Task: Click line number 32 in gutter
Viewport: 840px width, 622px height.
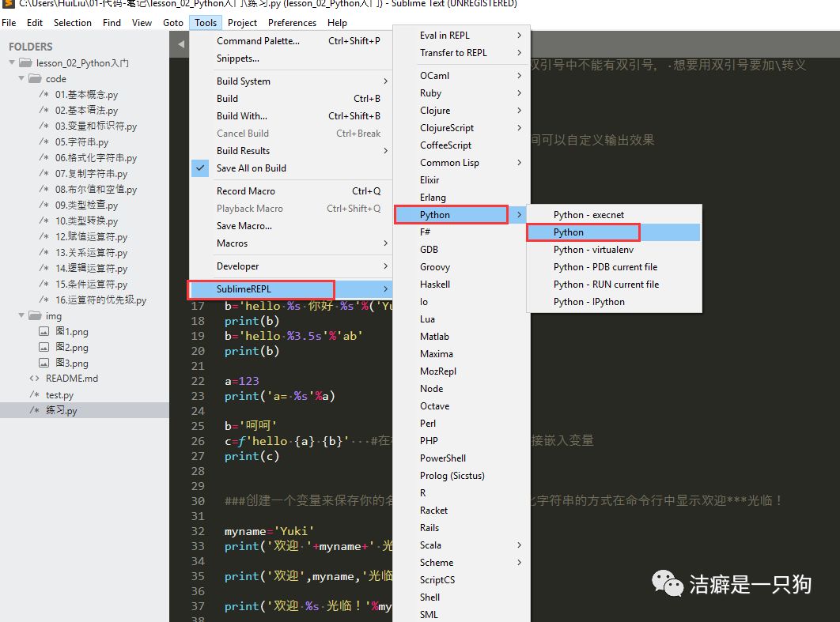Action: 198,531
